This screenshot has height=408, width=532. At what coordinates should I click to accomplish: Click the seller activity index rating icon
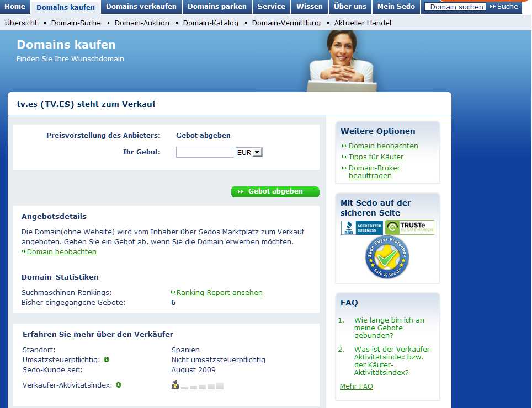tap(198, 385)
